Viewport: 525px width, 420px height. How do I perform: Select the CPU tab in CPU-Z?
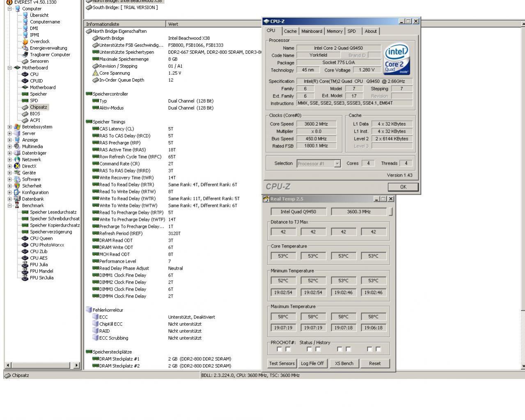(x=271, y=31)
